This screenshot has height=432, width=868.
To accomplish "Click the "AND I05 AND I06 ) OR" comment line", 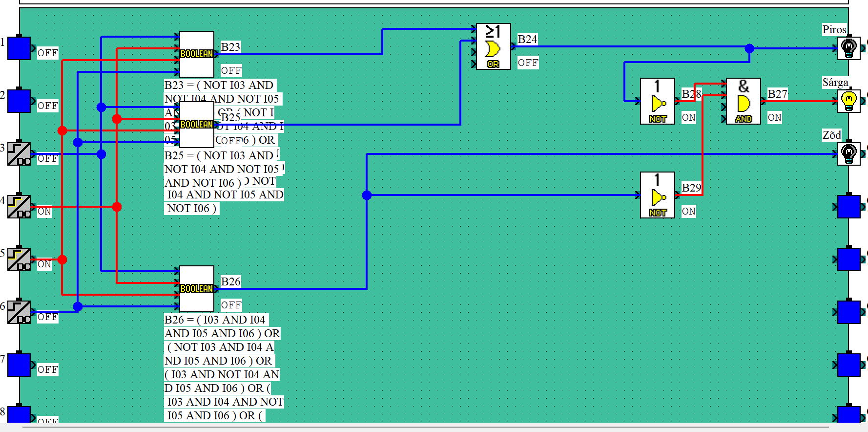I will point(223,333).
